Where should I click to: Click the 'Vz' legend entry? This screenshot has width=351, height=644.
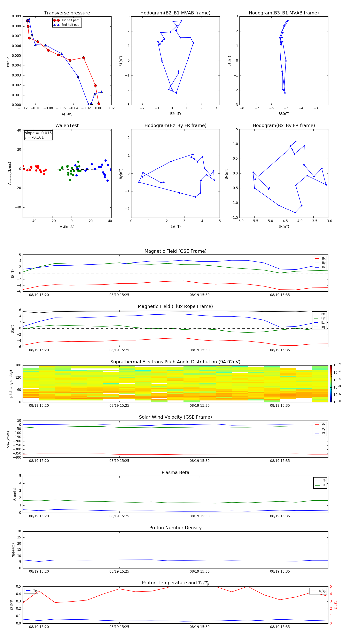tap(320, 433)
